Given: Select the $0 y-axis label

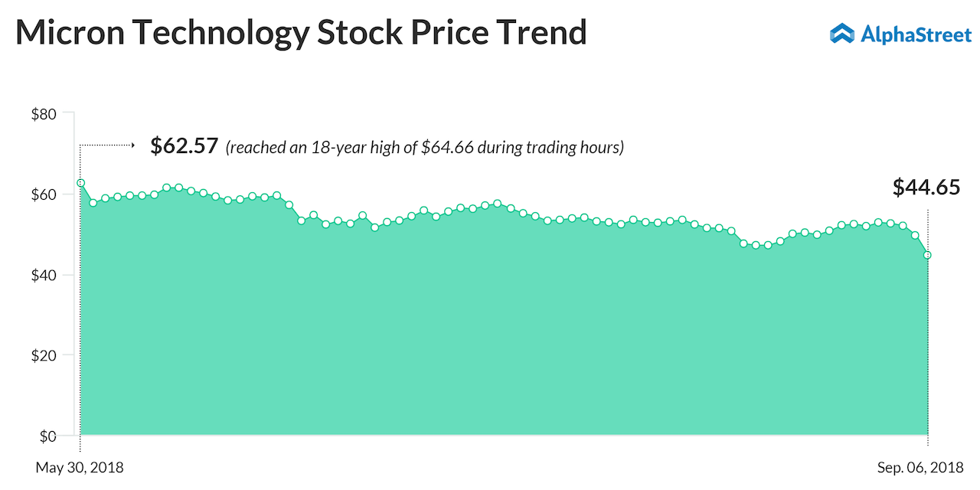Looking at the screenshot, I should coord(46,436).
